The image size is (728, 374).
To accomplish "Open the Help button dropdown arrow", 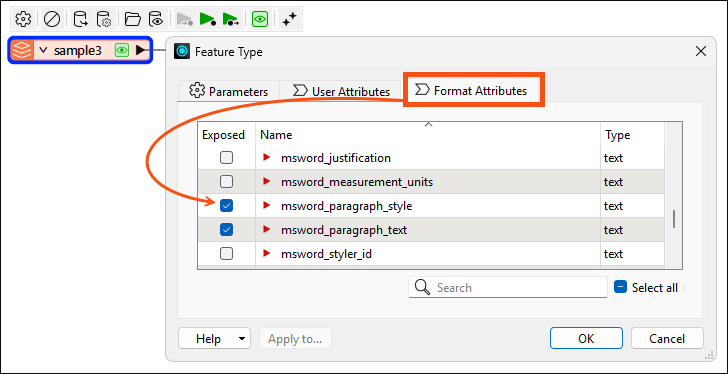I will [241, 338].
